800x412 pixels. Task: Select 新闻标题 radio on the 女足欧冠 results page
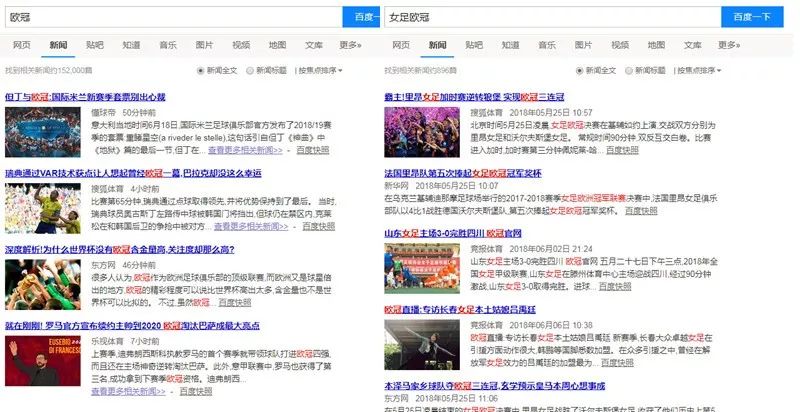tap(629, 71)
